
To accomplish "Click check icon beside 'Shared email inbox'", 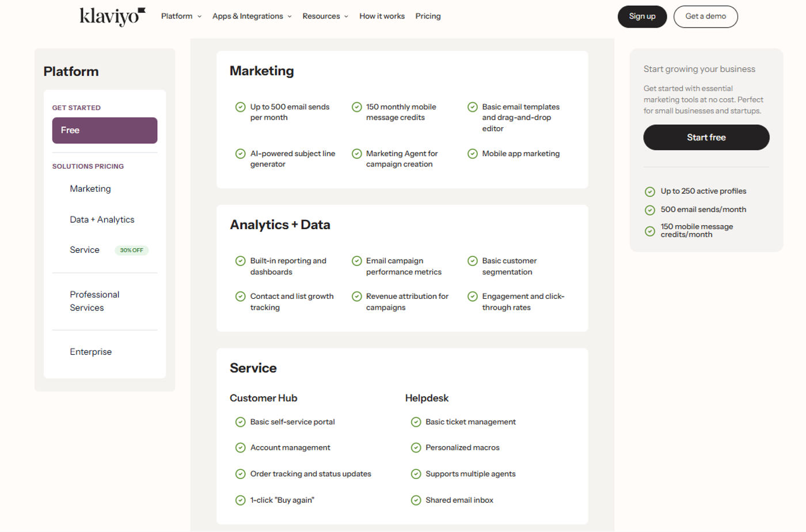I will pos(416,500).
